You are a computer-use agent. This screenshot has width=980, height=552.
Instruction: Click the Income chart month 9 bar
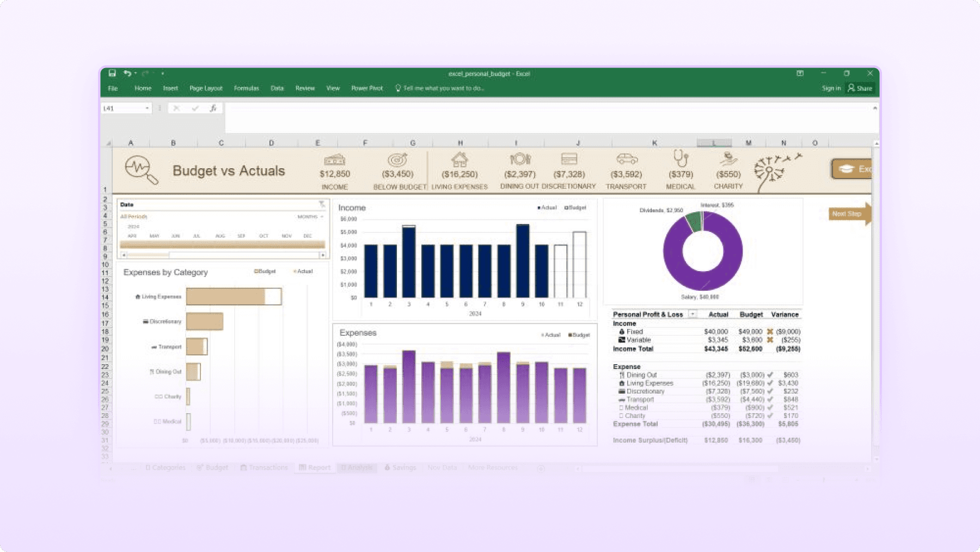[523, 261]
